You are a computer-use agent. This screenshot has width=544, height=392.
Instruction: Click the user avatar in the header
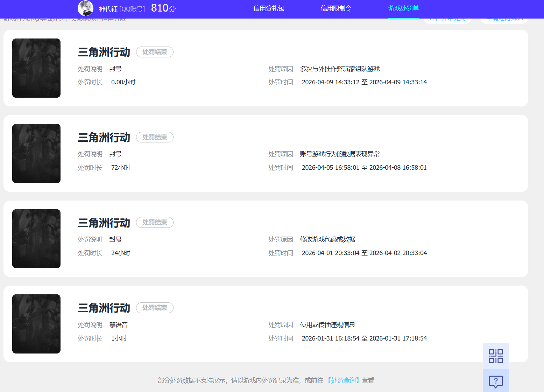(x=85, y=8)
